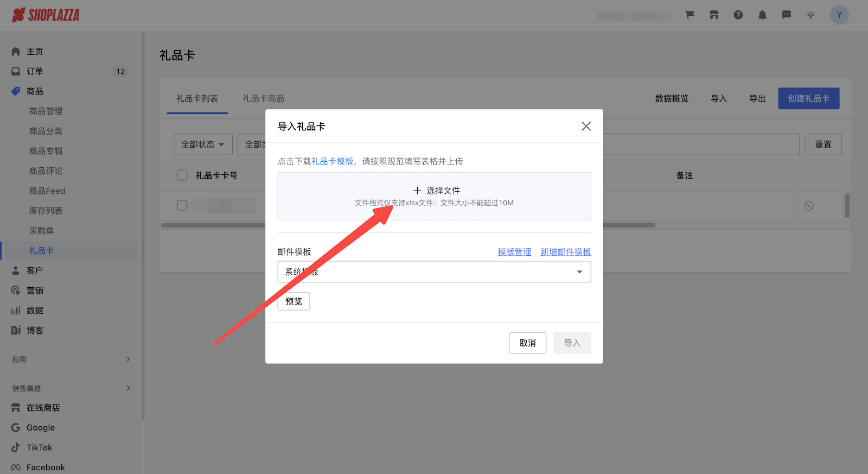Open help question mark icon
This screenshot has width=868, height=474.
point(738,15)
